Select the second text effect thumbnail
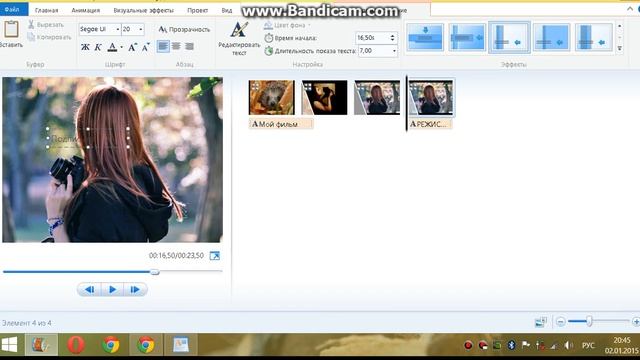 point(467,37)
